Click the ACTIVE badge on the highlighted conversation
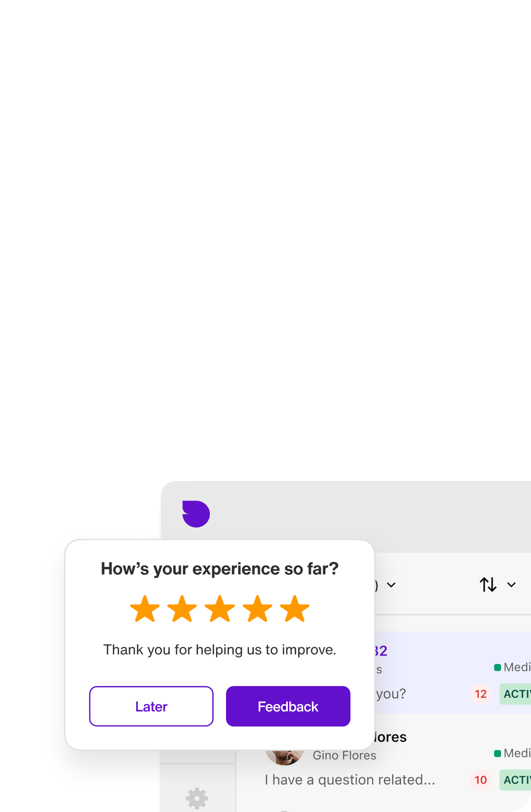The width and height of the screenshot is (531, 812). (517, 694)
